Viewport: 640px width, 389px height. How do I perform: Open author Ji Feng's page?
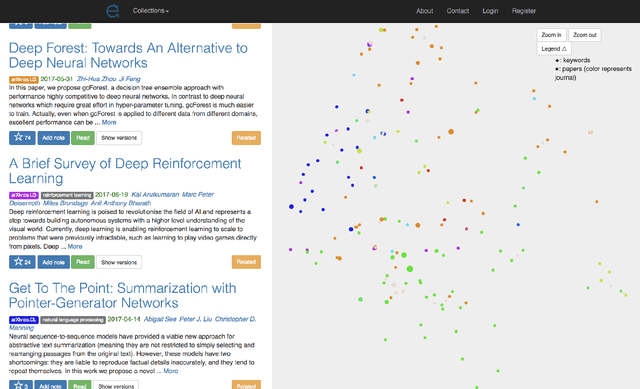click(129, 79)
